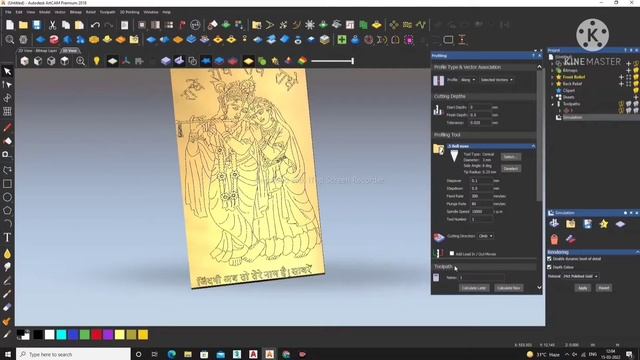Click the zoom magnifier icon in view toolbar
The height and width of the screenshot is (360, 640).
coord(80,61)
